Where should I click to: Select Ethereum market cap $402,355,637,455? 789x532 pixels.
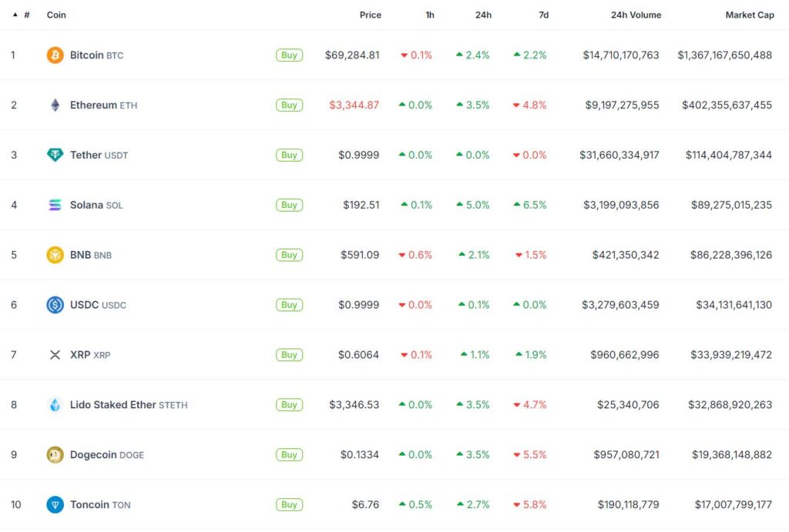[x=727, y=105]
